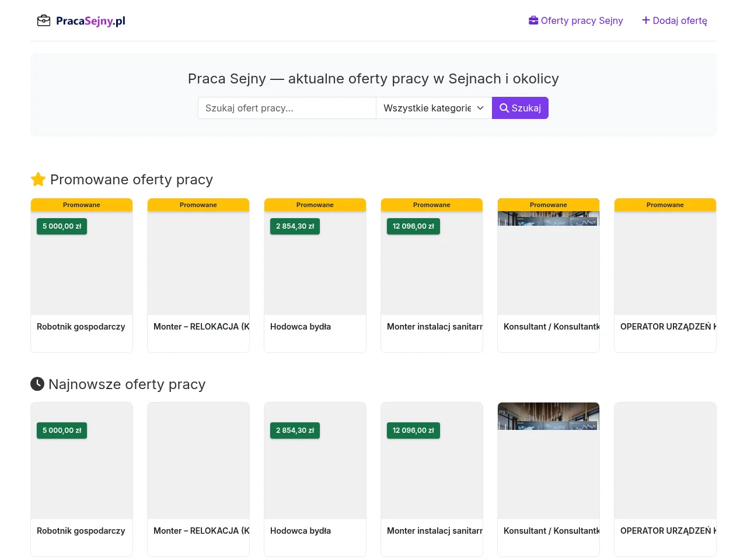Select OPERATOR URZĄDZEŃ under Najnowsze oferty pracy
Image resolution: width=747 pixels, height=560 pixels.
pyautogui.click(x=668, y=531)
